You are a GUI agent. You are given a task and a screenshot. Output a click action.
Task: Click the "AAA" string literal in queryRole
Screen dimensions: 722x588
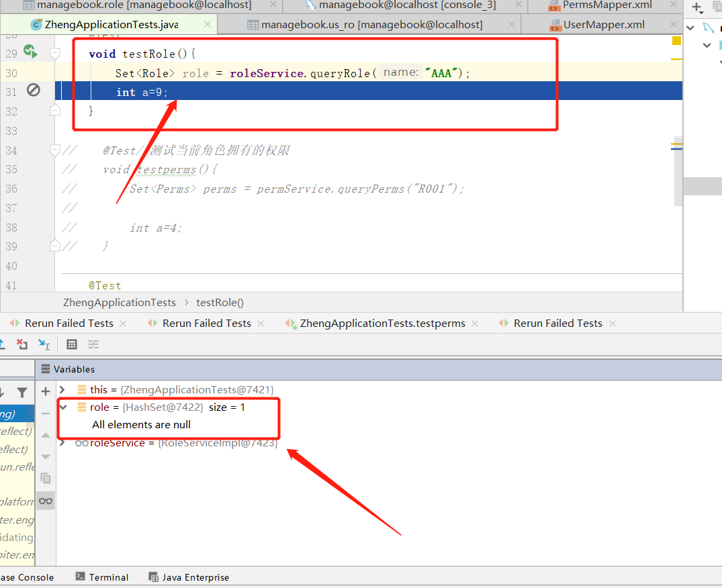pyautogui.click(x=441, y=72)
